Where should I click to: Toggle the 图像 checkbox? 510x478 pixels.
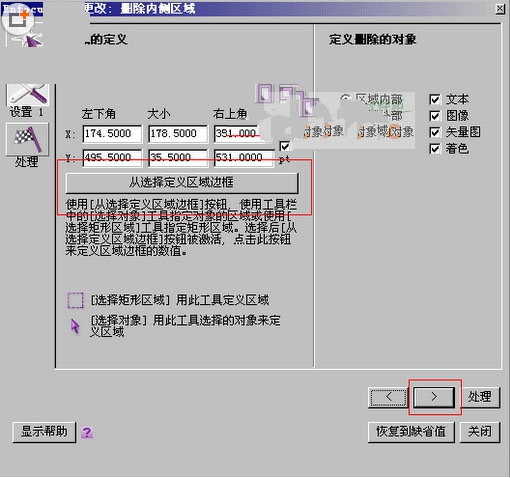click(435, 116)
